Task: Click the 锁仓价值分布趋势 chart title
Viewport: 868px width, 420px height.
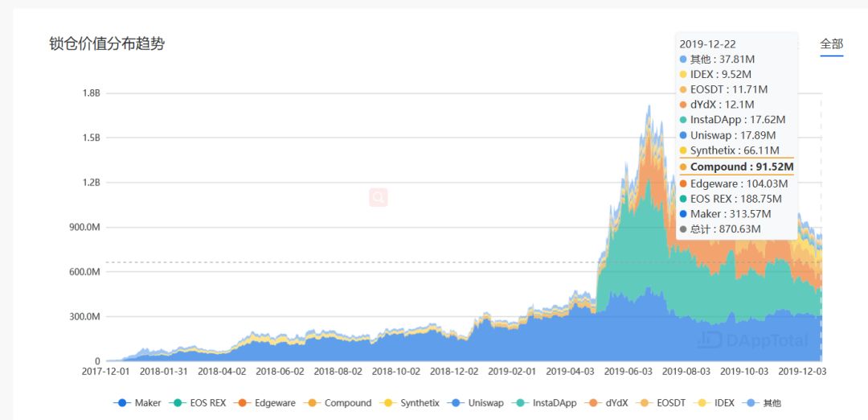Action: click(107, 43)
